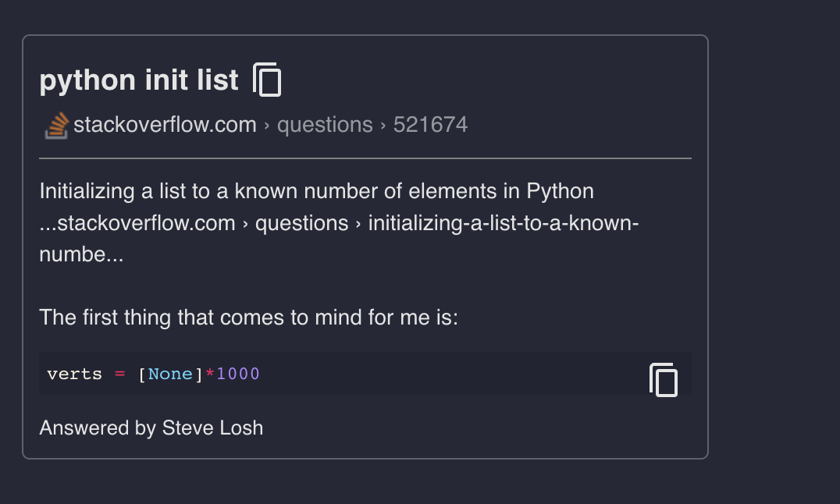Click the Stack Overflow logo icon
This screenshot has height=504, width=840.
click(56, 125)
